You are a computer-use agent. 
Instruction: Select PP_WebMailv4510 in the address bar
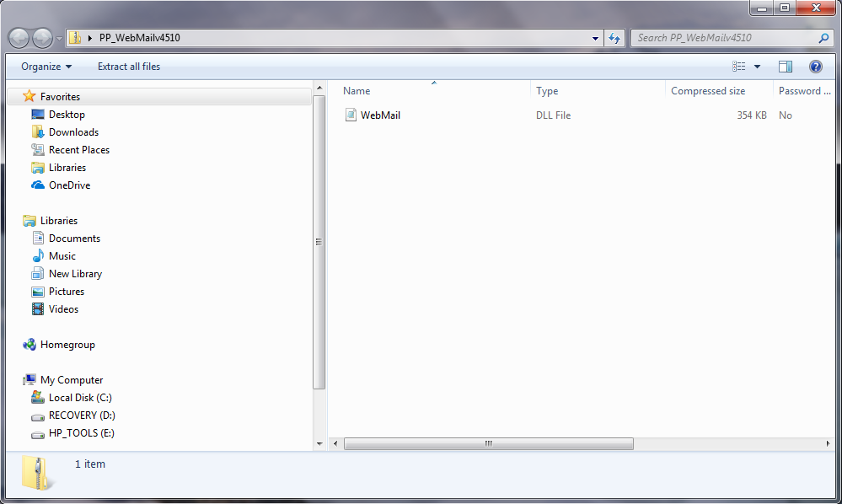pyautogui.click(x=140, y=38)
